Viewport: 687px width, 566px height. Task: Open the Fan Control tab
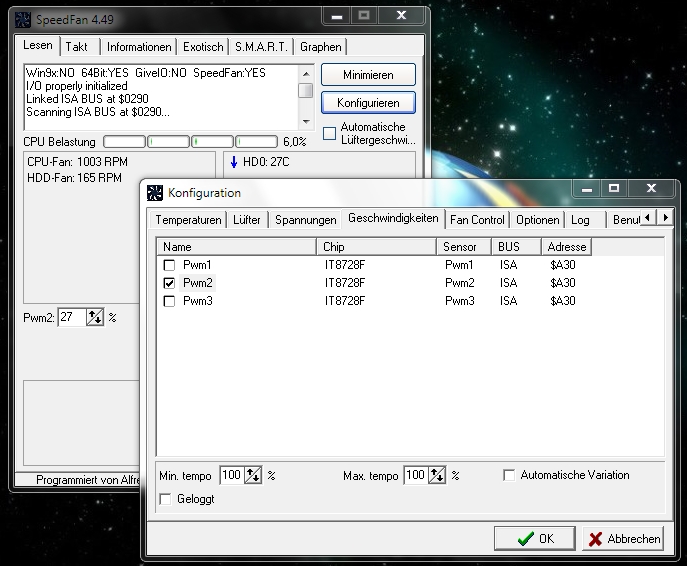pyautogui.click(x=477, y=219)
